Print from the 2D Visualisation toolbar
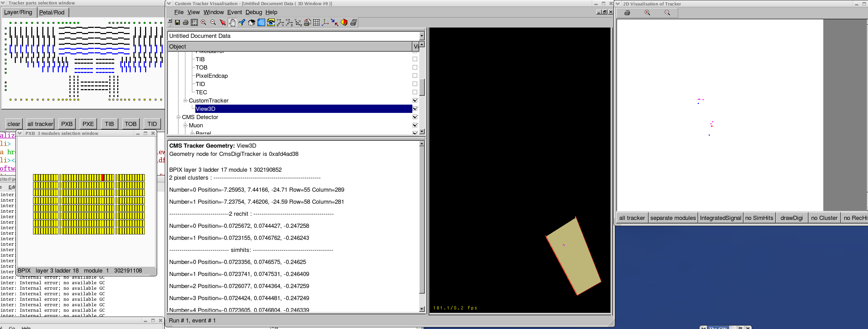The height and width of the screenshot is (329, 868). tap(627, 13)
